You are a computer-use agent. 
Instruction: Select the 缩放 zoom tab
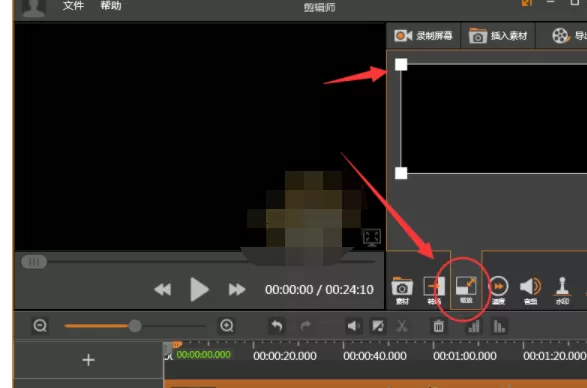click(466, 290)
